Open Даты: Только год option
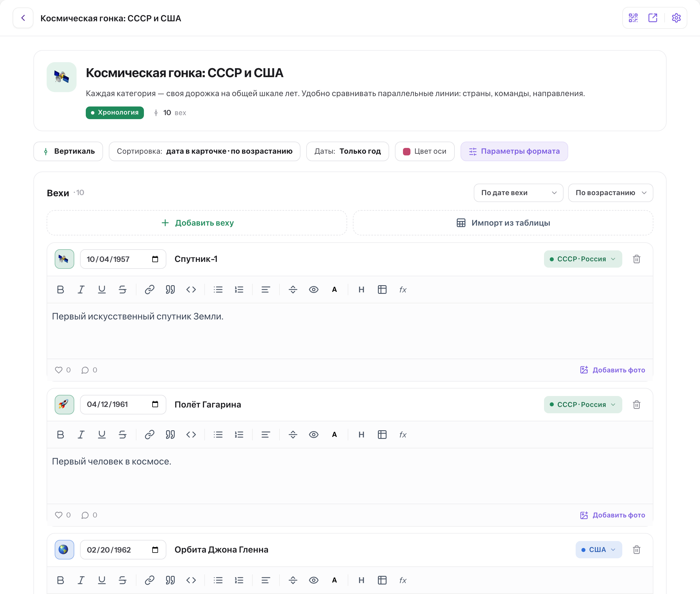Image resolution: width=700 pixels, height=594 pixels. (x=347, y=151)
